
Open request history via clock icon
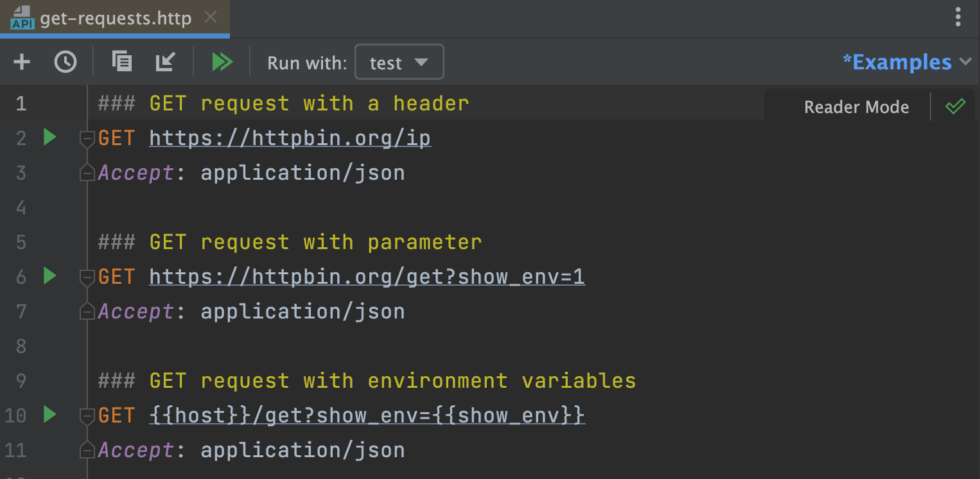pos(65,62)
